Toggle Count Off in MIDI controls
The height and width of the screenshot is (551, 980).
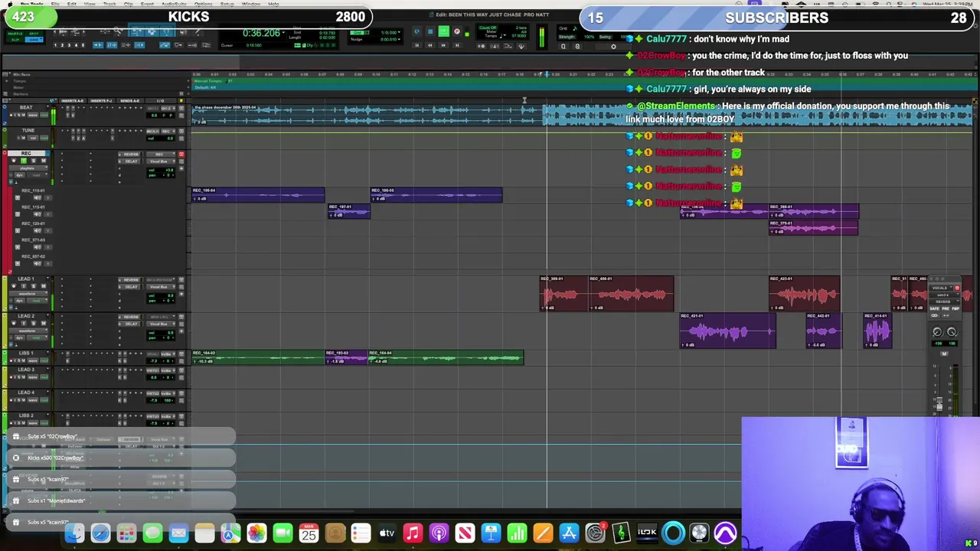[x=488, y=28]
